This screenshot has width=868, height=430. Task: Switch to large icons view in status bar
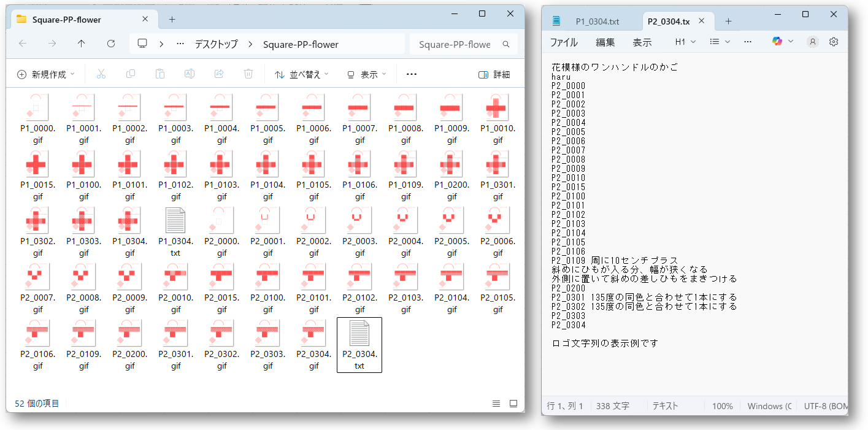[x=513, y=404]
